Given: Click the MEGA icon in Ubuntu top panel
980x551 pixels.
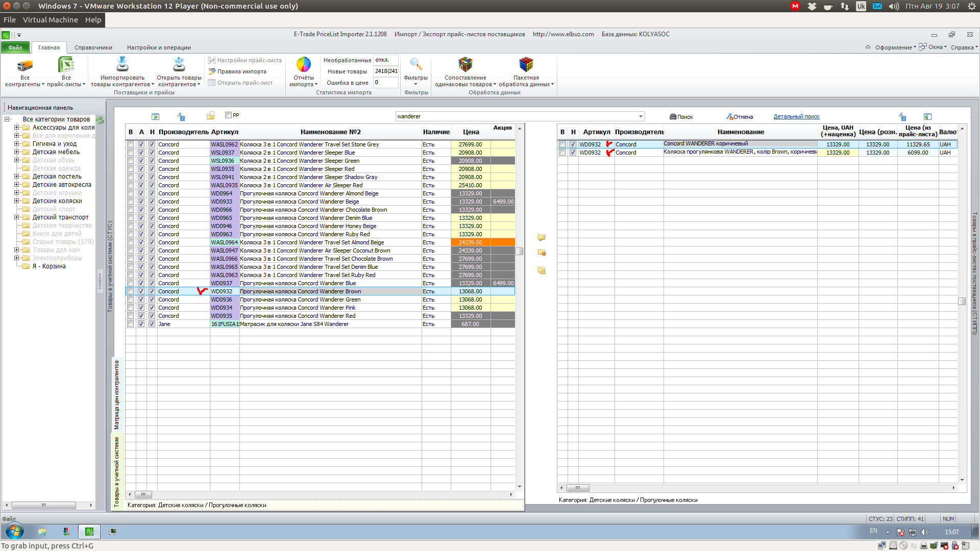Looking at the screenshot, I should (795, 6).
